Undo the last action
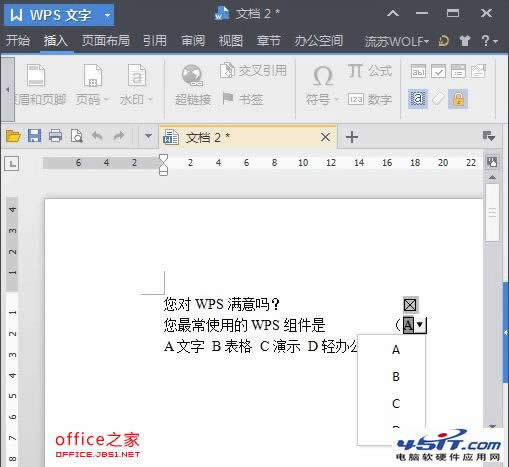The image size is (509, 467). [x=97, y=136]
